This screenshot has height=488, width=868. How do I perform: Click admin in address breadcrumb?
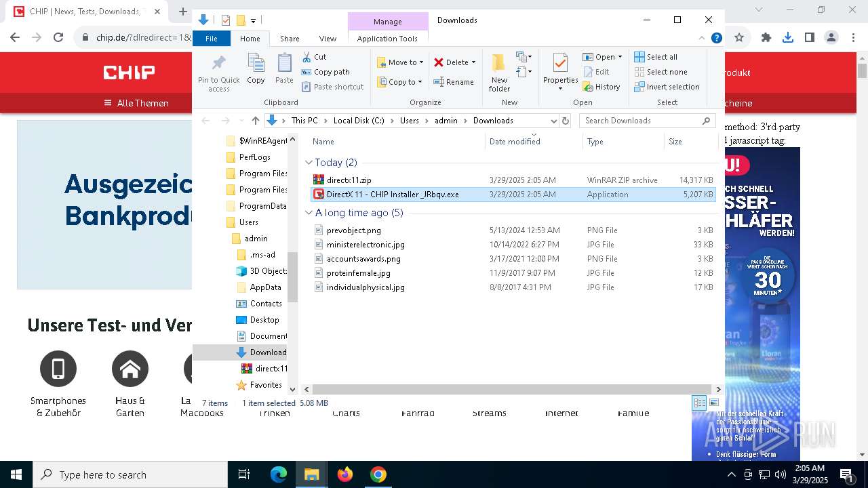point(446,121)
